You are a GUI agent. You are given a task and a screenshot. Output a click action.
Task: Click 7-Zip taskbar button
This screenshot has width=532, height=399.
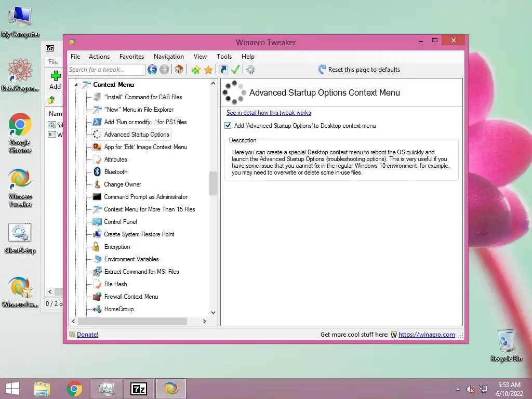tap(139, 389)
